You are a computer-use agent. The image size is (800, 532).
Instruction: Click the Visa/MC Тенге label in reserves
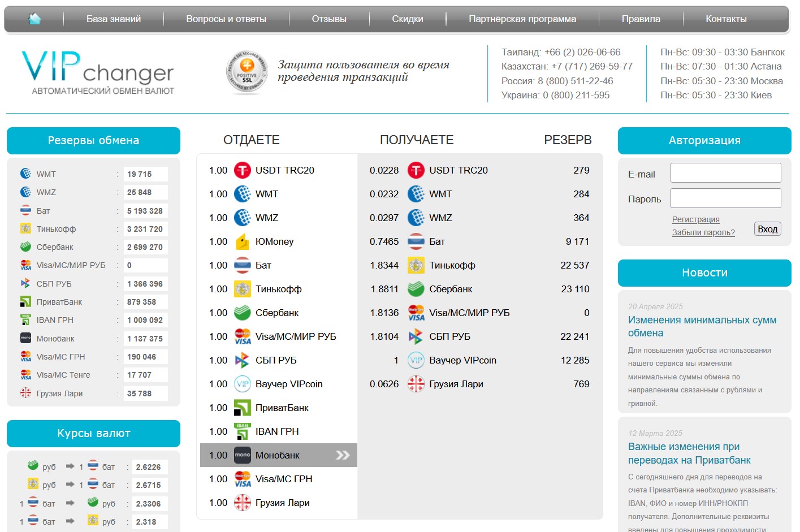tap(63, 375)
